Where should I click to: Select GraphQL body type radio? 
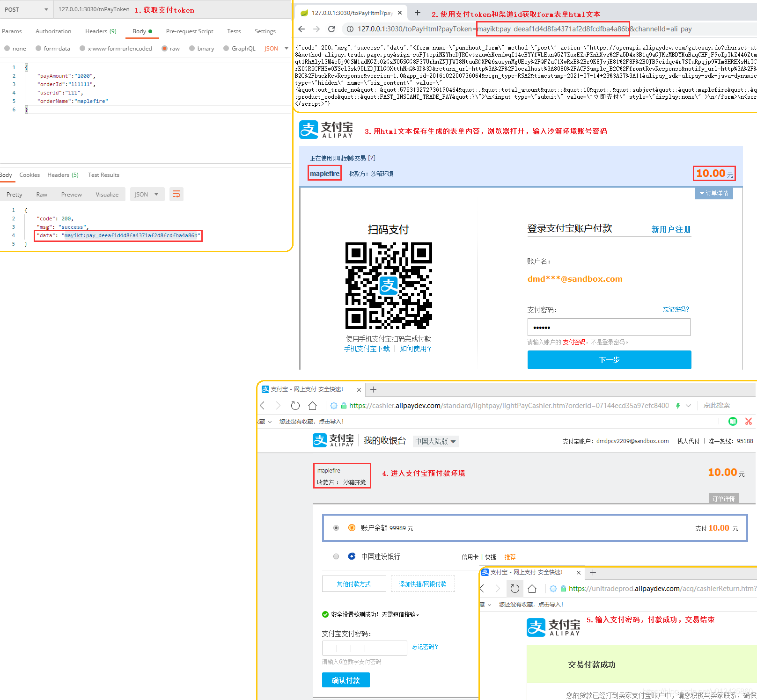[226, 48]
